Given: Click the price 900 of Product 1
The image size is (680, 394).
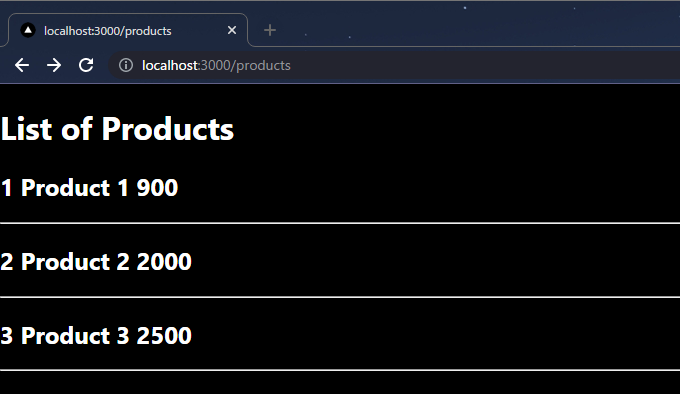Looking at the screenshot, I should 157,188.
